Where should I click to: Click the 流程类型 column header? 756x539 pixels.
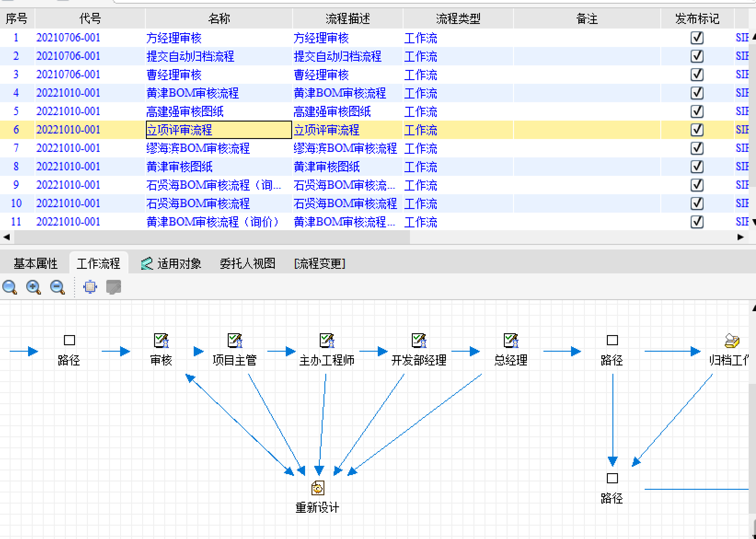click(x=458, y=19)
